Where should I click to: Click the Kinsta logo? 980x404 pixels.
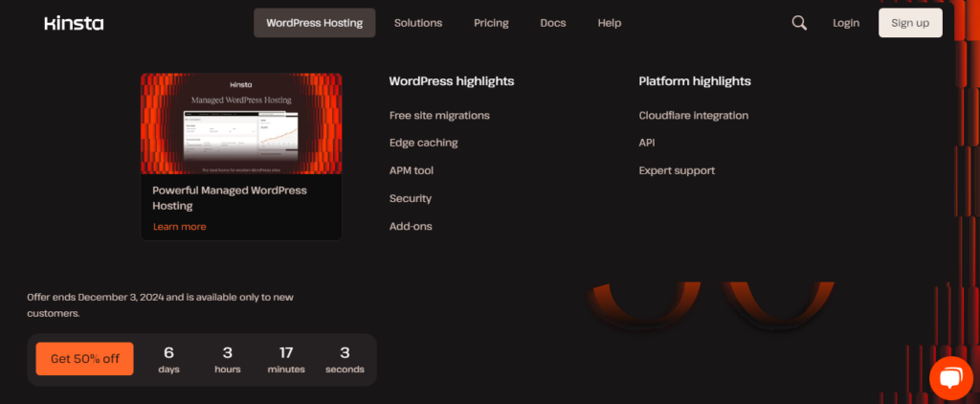click(x=74, y=23)
